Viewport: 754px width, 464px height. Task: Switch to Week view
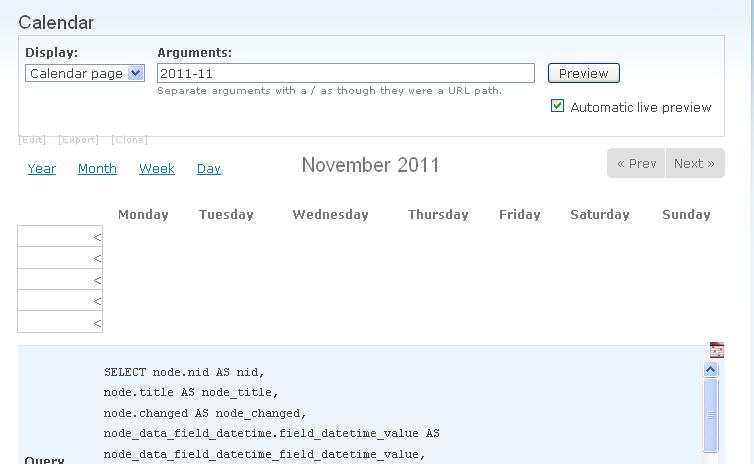coord(157,169)
